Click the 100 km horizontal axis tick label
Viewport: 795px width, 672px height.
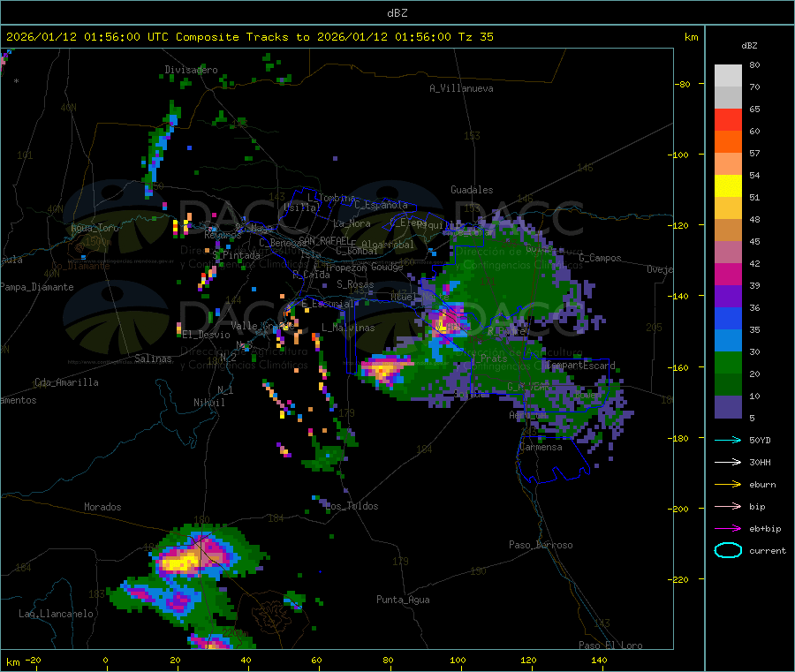click(458, 660)
